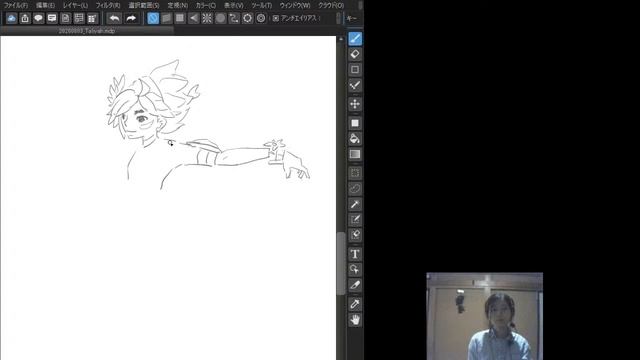Select the Bucket fill tool
This screenshot has height=360, width=640.
coord(355,139)
